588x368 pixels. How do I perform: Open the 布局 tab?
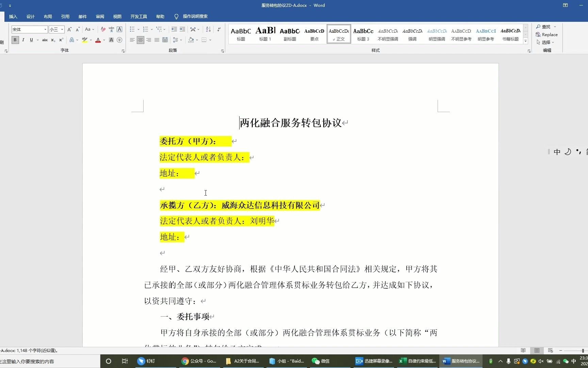tap(48, 16)
